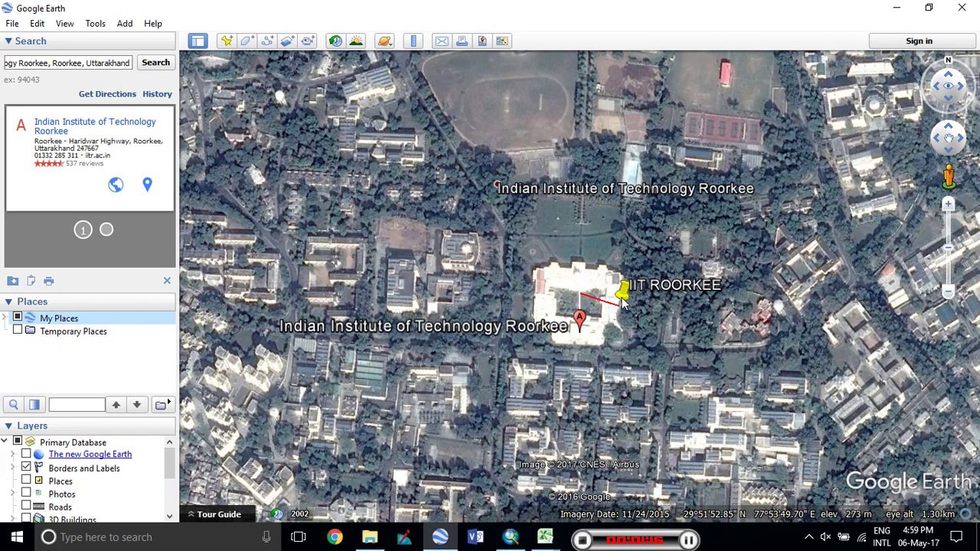Enable the Places layer checkbox

click(x=26, y=481)
